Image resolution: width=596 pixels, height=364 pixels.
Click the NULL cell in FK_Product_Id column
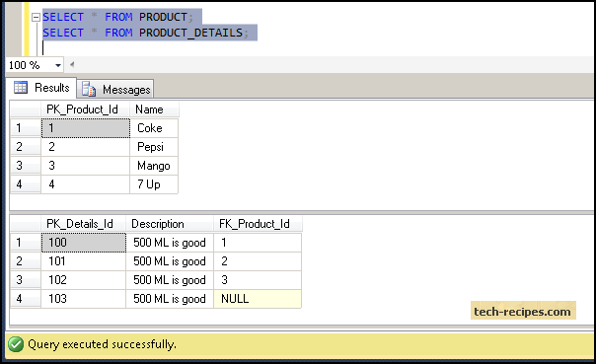258,299
